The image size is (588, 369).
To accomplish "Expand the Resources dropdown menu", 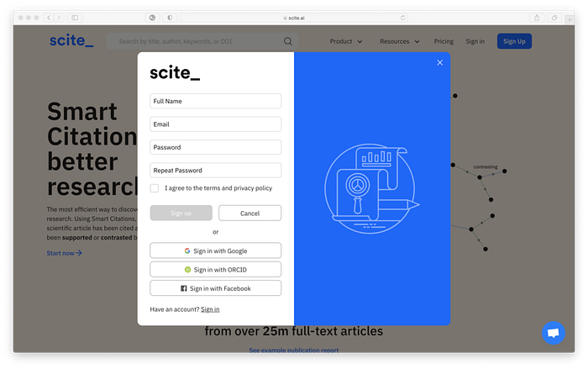I will click(399, 41).
